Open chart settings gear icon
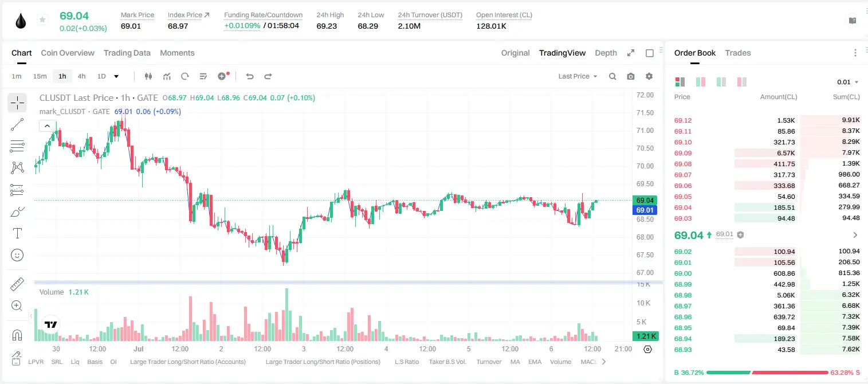Screen dimensions: 868x384 click(x=649, y=76)
